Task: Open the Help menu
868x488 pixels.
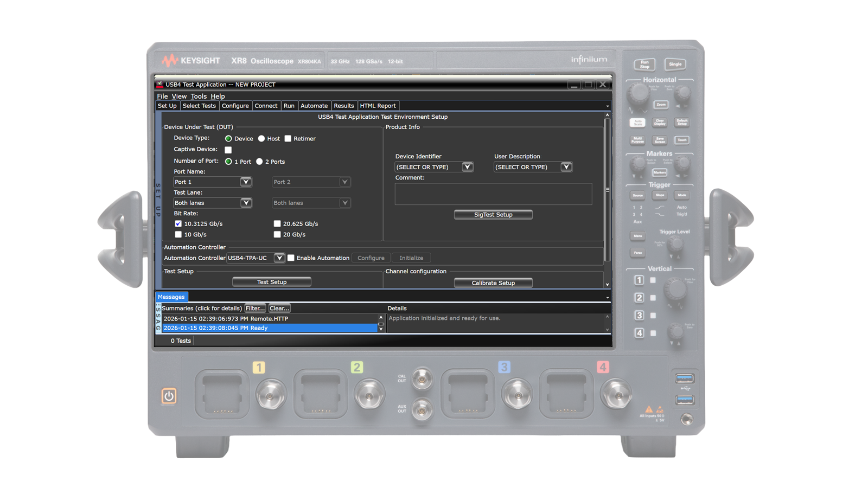Action: coord(218,97)
